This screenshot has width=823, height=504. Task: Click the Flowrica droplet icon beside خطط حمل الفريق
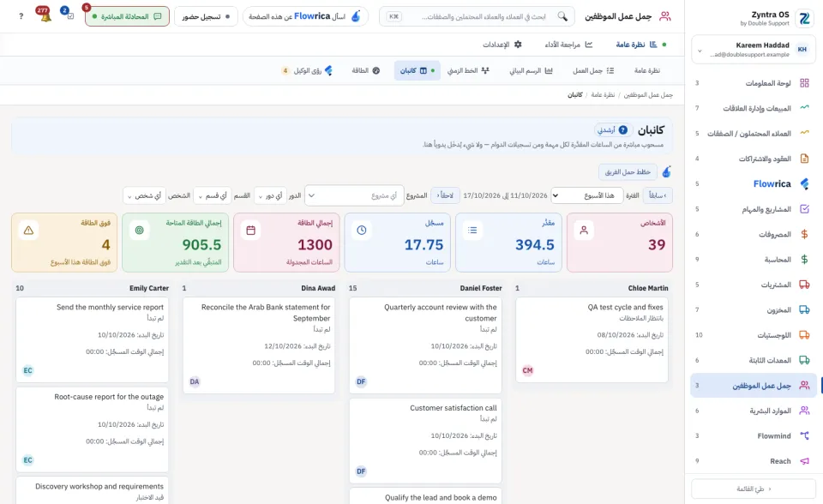(x=667, y=171)
